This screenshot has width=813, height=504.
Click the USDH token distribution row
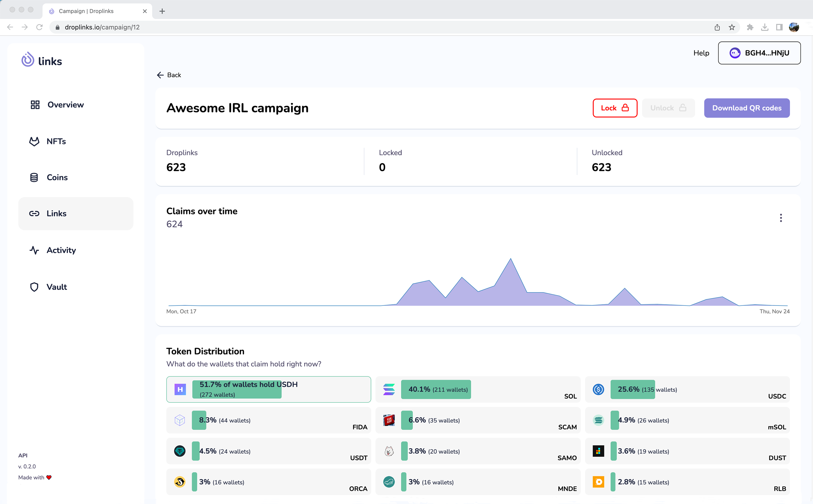coord(268,389)
